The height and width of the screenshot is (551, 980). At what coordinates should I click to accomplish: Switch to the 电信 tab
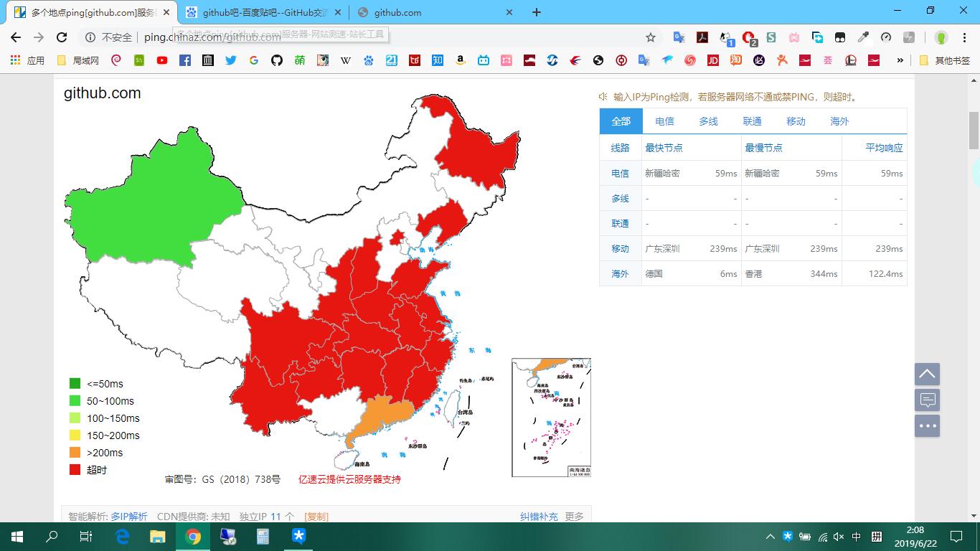(664, 121)
